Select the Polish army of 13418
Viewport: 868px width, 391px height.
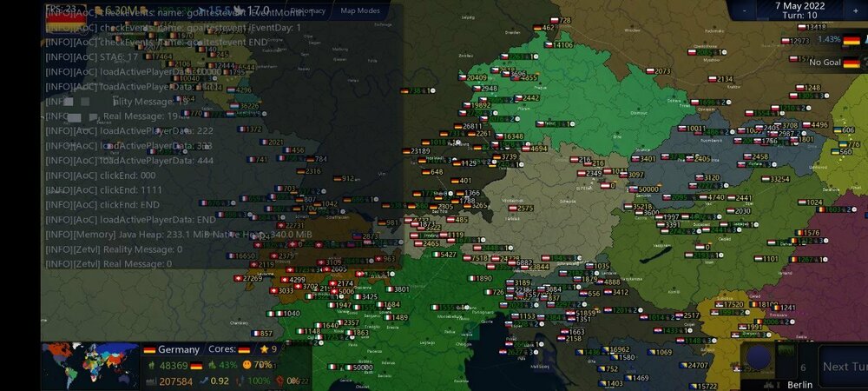(811, 27)
